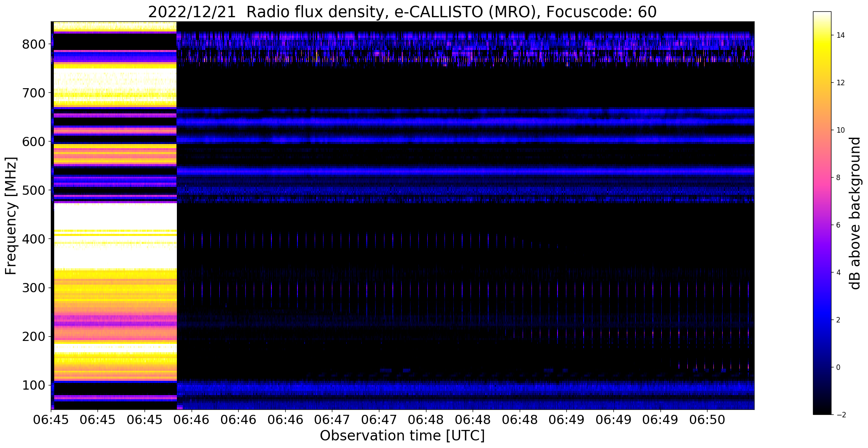Click the 6 colorbar tick label

(x=839, y=225)
